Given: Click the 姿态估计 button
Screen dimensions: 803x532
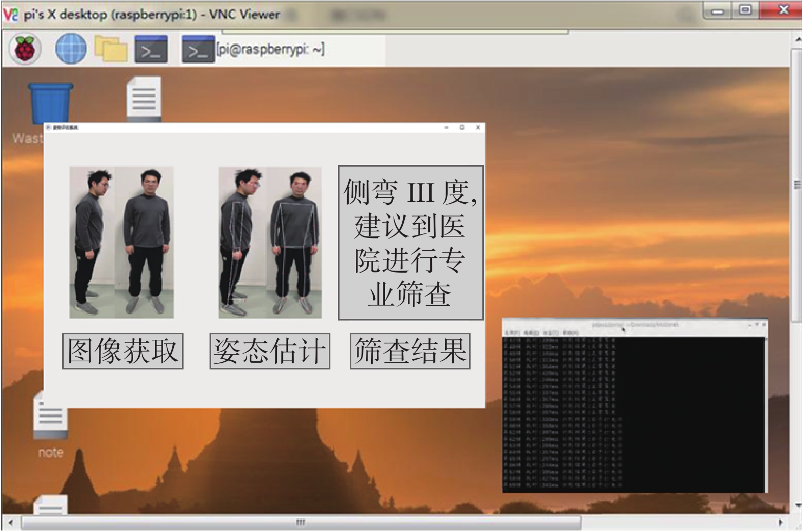Looking at the screenshot, I should pos(270,351).
